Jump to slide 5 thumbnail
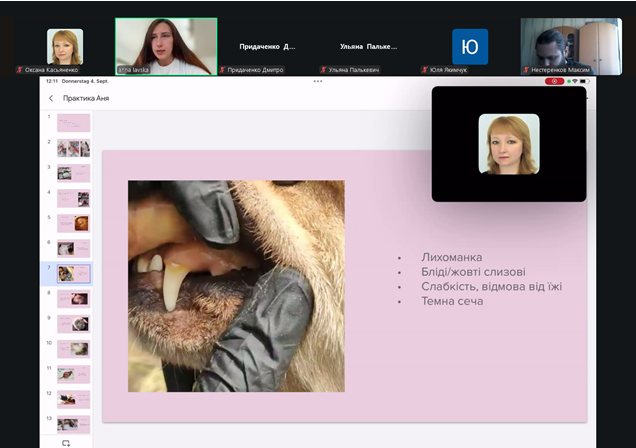Image resolution: width=636 pixels, height=448 pixels. 73,223
